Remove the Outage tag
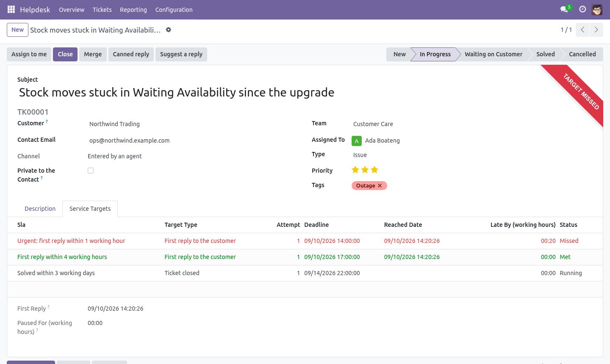This screenshot has width=610, height=364. [380, 186]
